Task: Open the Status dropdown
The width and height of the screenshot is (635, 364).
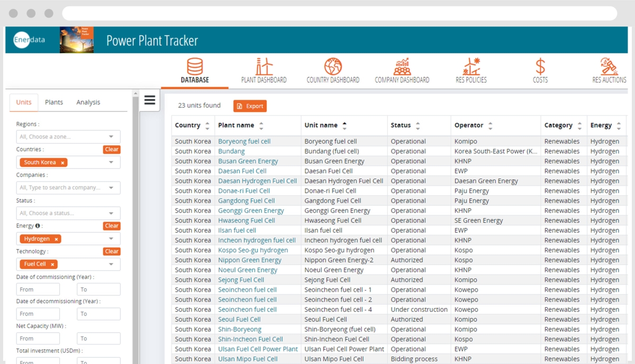Action: [x=68, y=213]
